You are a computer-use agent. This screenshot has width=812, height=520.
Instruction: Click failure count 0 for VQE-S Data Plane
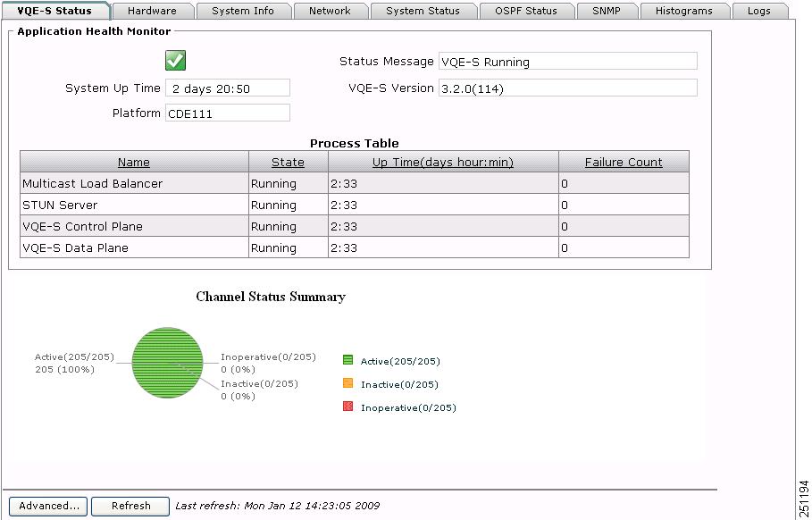pos(565,248)
